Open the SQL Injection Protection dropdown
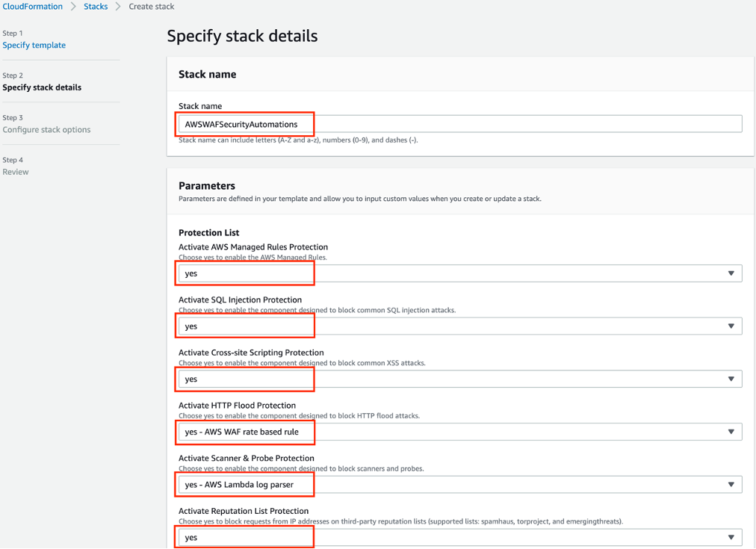756x549 pixels. coord(460,326)
